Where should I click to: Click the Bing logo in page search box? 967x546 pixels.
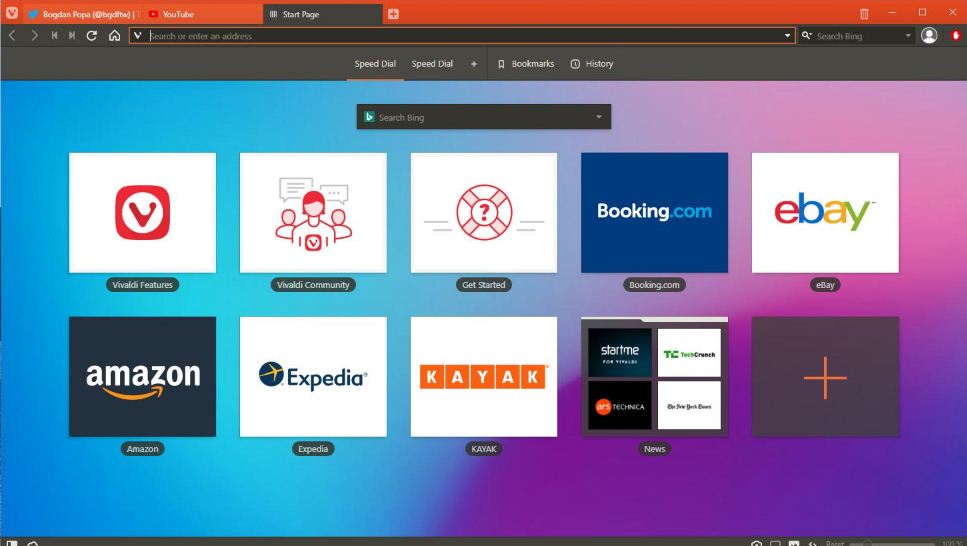click(369, 117)
